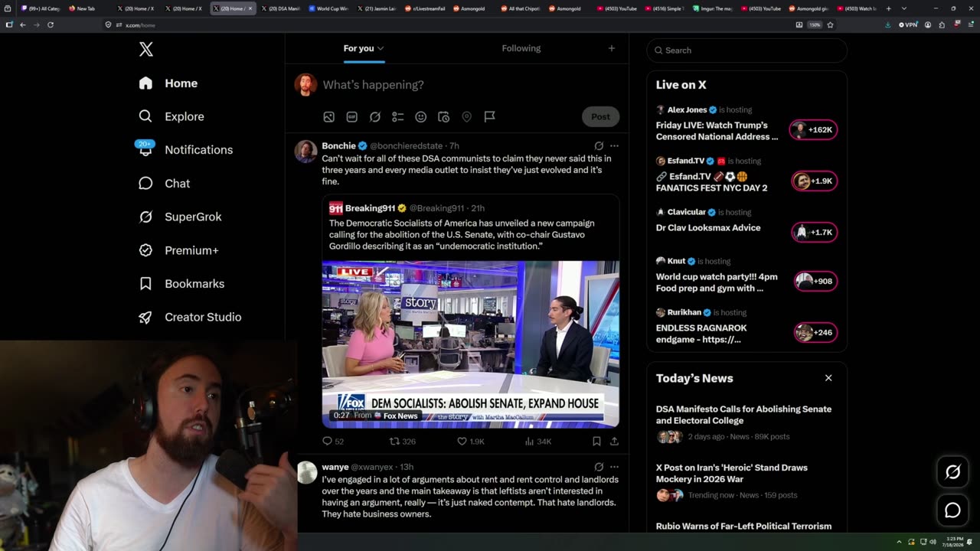The width and height of the screenshot is (980, 551).
Task: Open more options on Bonchie's post
Action: pyautogui.click(x=614, y=145)
